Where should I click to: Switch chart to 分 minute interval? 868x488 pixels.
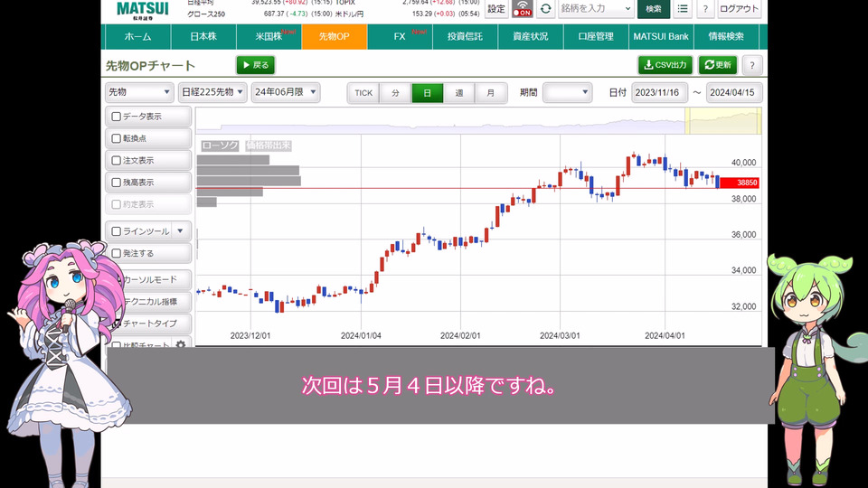pos(395,93)
